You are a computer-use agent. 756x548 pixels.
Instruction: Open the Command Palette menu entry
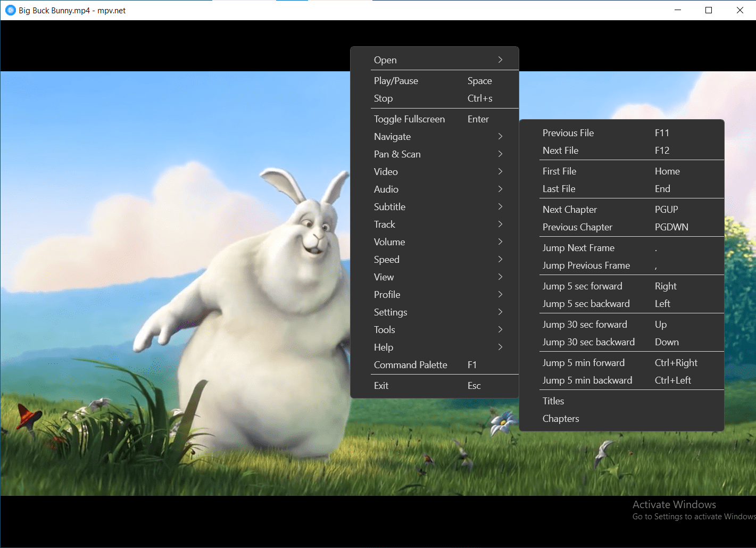pyautogui.click(x=435, y=365)
